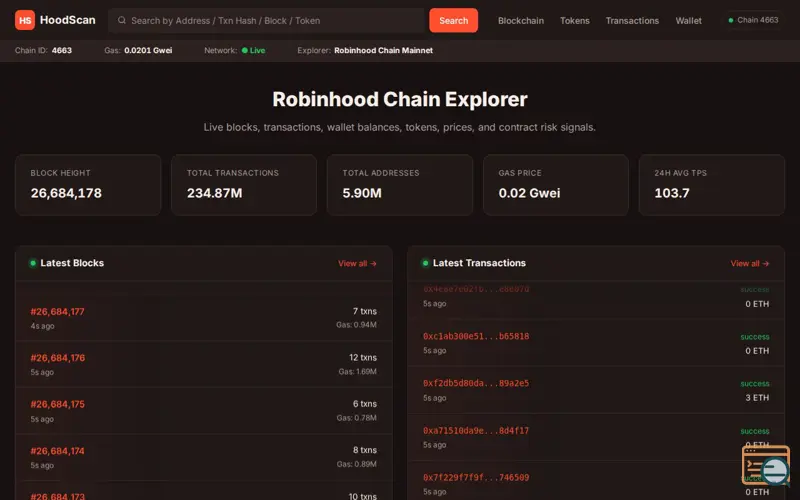
Task: Click the Chain 4663 network badge
Action: [x=753, y=20]
